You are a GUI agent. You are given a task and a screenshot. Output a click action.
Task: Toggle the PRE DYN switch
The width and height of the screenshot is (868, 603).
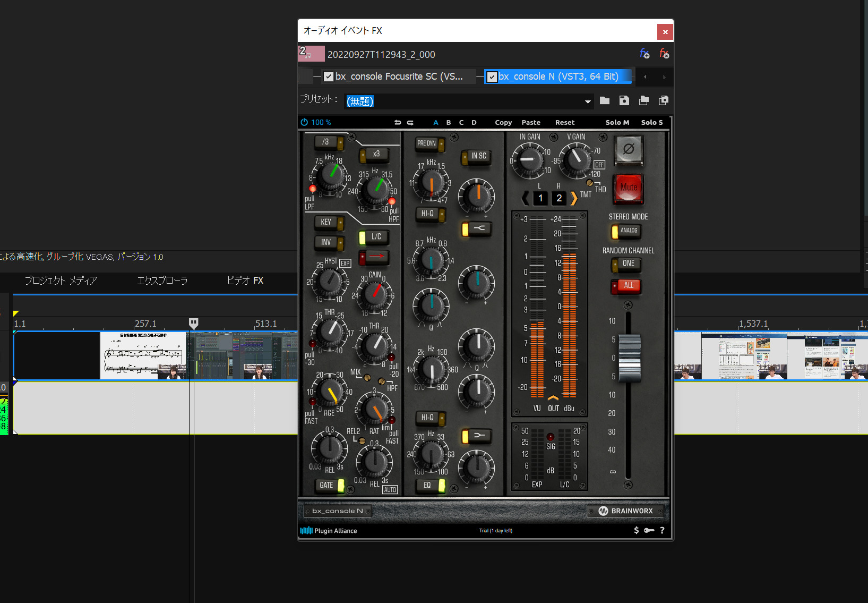[x=429, y=143]
